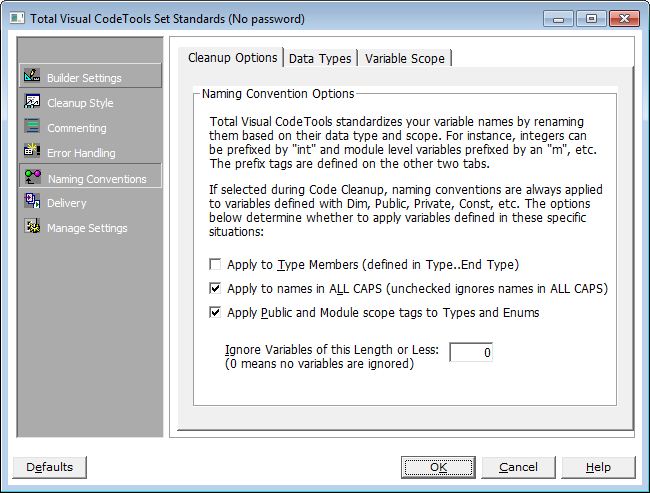The image size is (650, 493).
Task: Enable Apply to Type Members checkbox
Action: coord(215,264)
